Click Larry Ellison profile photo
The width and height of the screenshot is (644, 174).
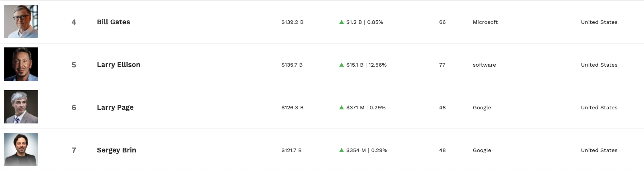(x=21, y=64)
